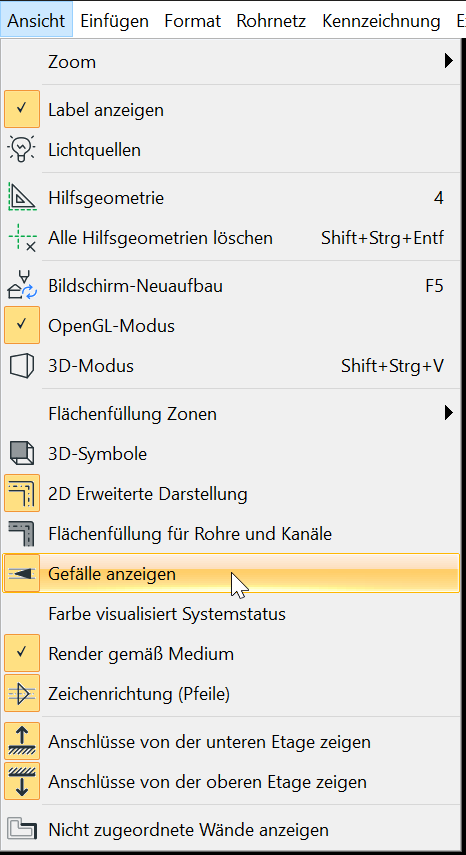Click the Nicht zugeordnete Wände anzeigen icon
Viewport: 466px width, 855px height.
pos(22,830)
